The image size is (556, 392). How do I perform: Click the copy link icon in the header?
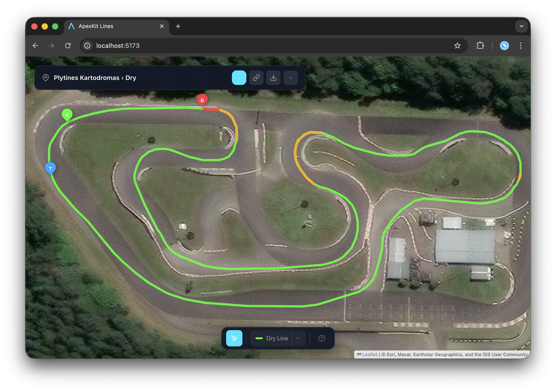point(256,78)
